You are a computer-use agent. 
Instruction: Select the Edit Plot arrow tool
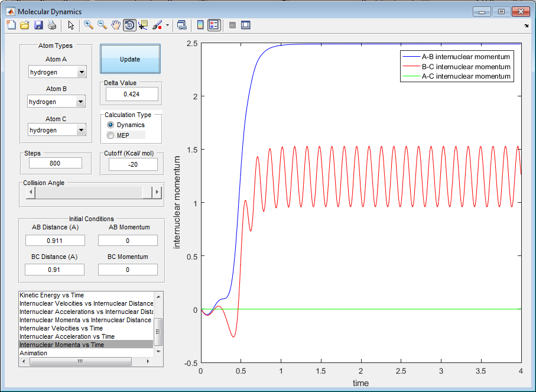pyautogui.click(x=71, y=25)
